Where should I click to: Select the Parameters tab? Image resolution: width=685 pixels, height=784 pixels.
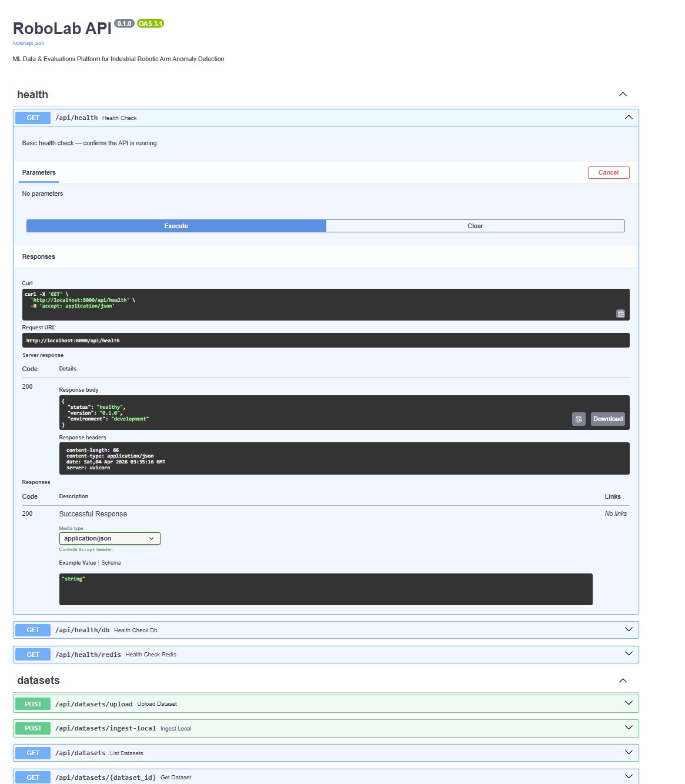pyautogui.click(x=39, y=172)
